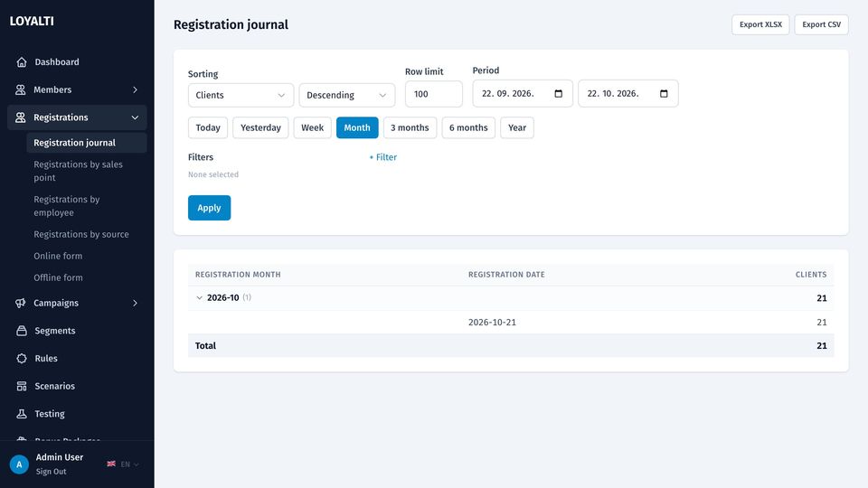Click Export XLSX button

(x=760, y=24)
